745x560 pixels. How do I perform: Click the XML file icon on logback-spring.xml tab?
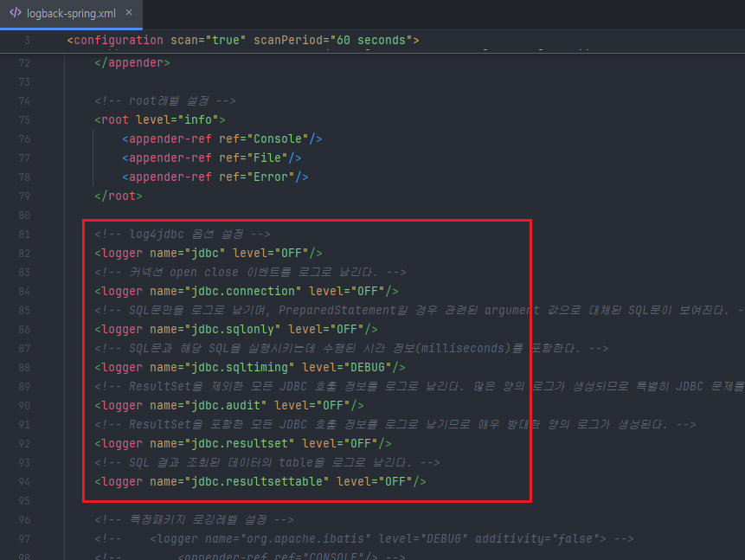[x=16, y=13]
